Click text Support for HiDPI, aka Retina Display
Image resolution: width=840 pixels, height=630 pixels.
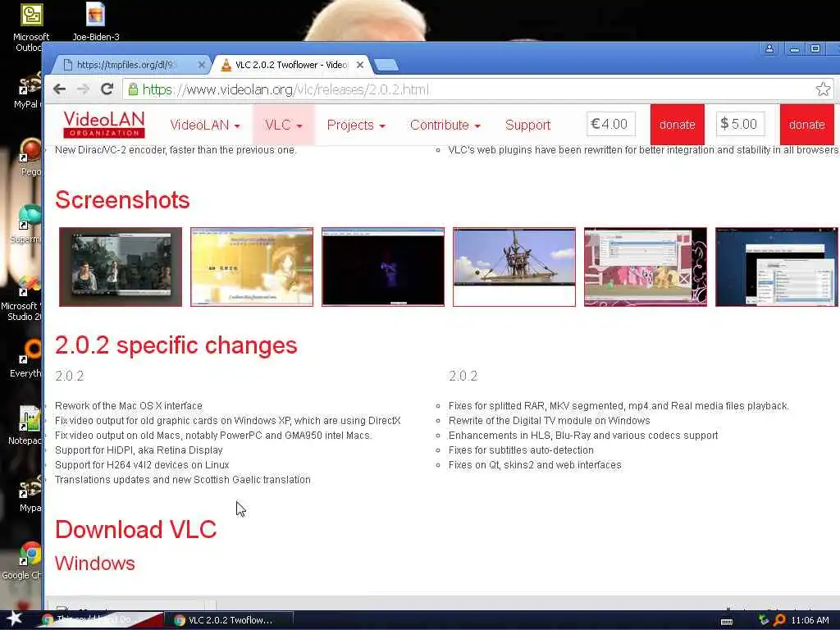click(x=139, y=450)
